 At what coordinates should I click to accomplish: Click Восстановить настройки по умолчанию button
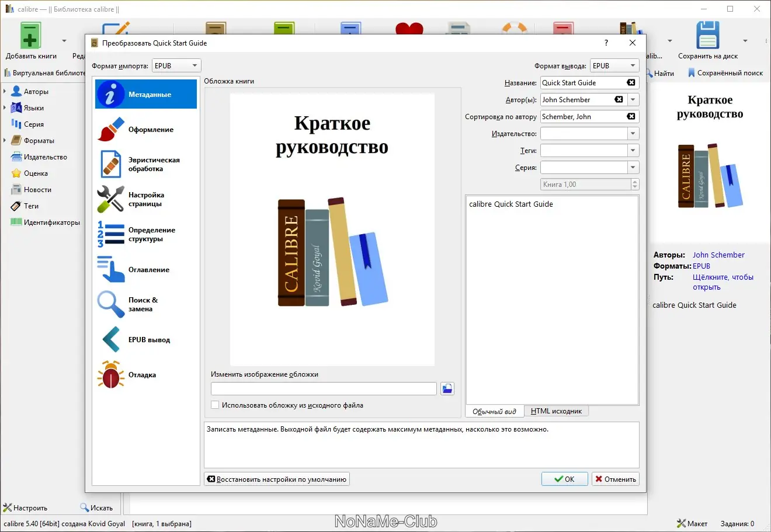277,479
